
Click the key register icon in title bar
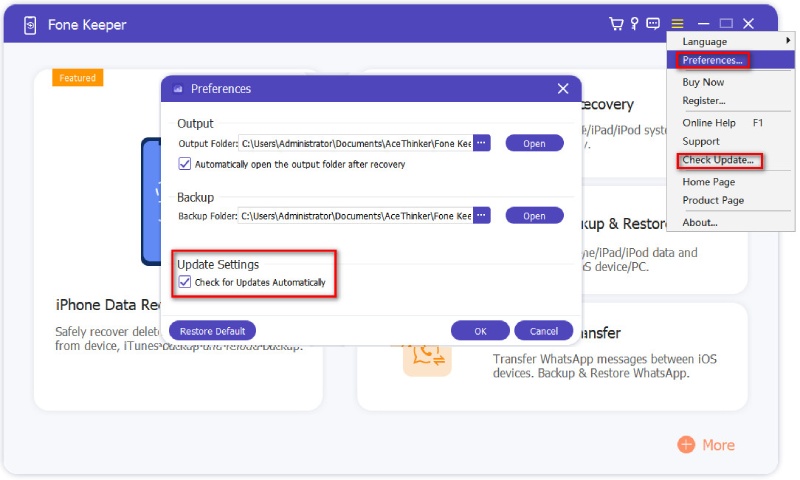pos(634,23)
